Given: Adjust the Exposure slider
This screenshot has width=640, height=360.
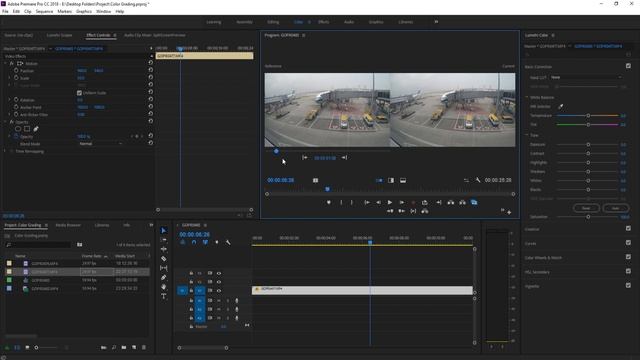Looking at the screenshot, I should 588,144.
